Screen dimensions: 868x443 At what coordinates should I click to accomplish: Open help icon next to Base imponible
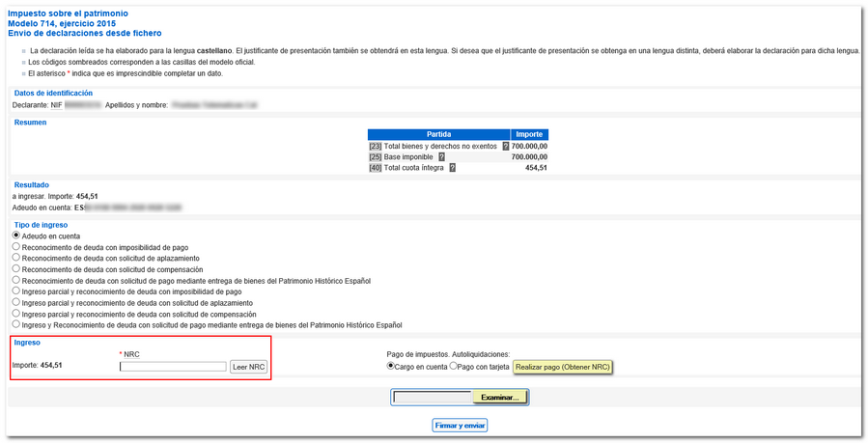[x=441, y=156]
